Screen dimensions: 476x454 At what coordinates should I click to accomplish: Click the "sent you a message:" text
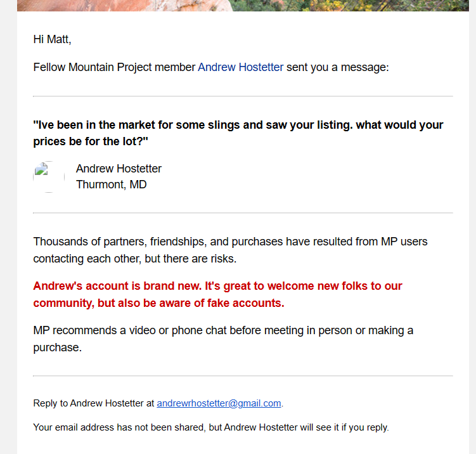[x=337, y=67]
